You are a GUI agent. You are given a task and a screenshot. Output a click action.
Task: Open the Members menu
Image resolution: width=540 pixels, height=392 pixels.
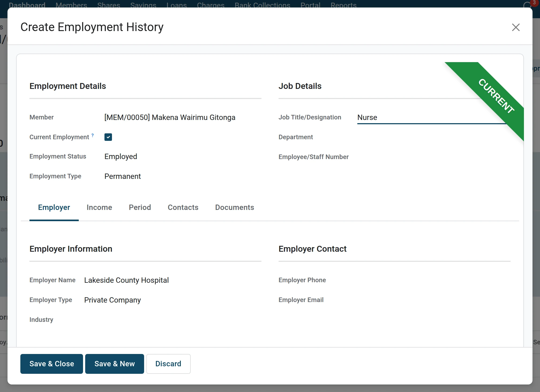point(71,5)
